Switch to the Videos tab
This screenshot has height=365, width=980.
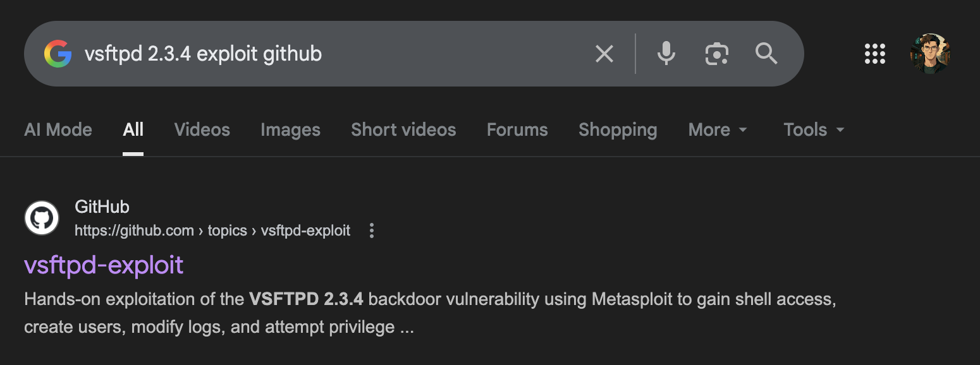[202, 129]
